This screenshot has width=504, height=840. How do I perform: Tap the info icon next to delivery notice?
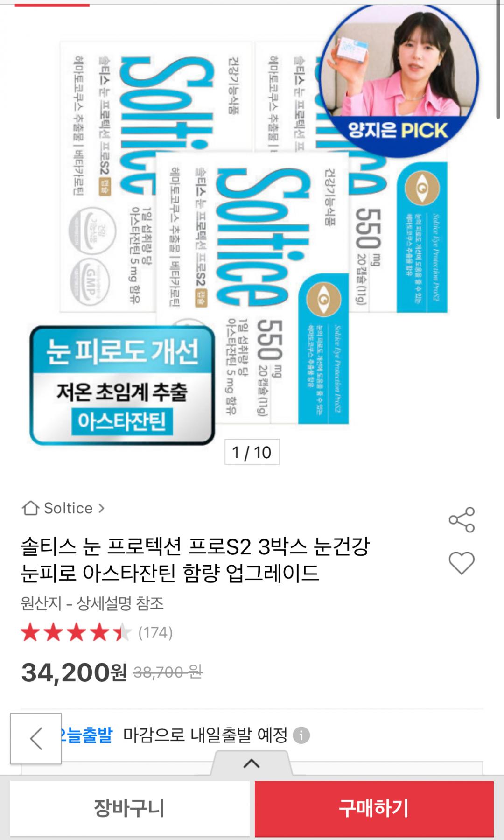coord(301,736)
